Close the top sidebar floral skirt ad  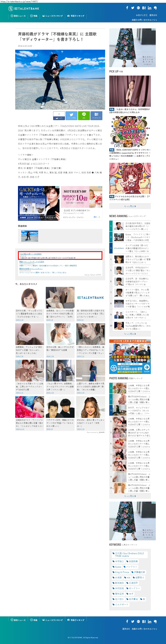[x=155, y=29]
